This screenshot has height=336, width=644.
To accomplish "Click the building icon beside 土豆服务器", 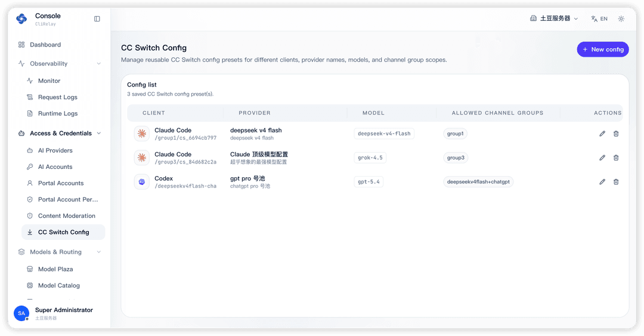I will tap(533, 19).
